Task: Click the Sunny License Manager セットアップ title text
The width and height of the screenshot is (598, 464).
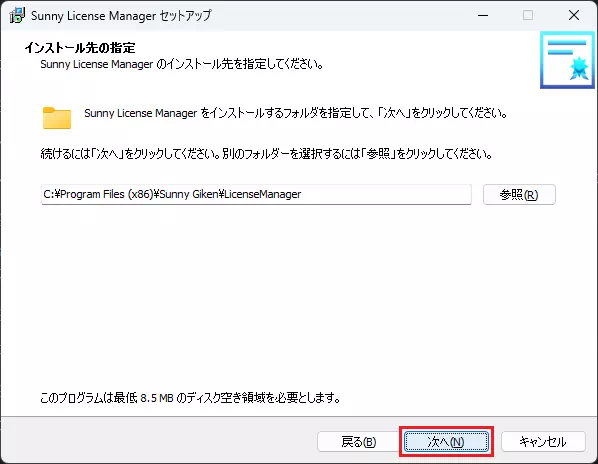Action: coord(121,16)
